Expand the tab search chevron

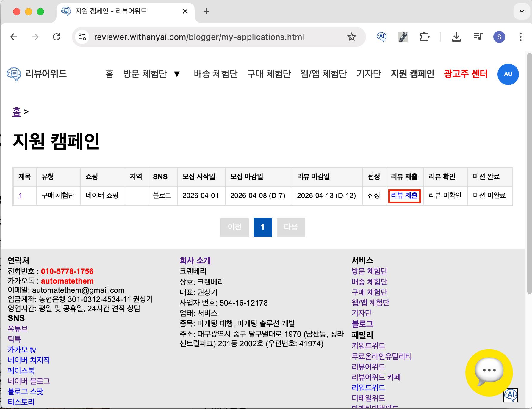click(x=522, y=11)
